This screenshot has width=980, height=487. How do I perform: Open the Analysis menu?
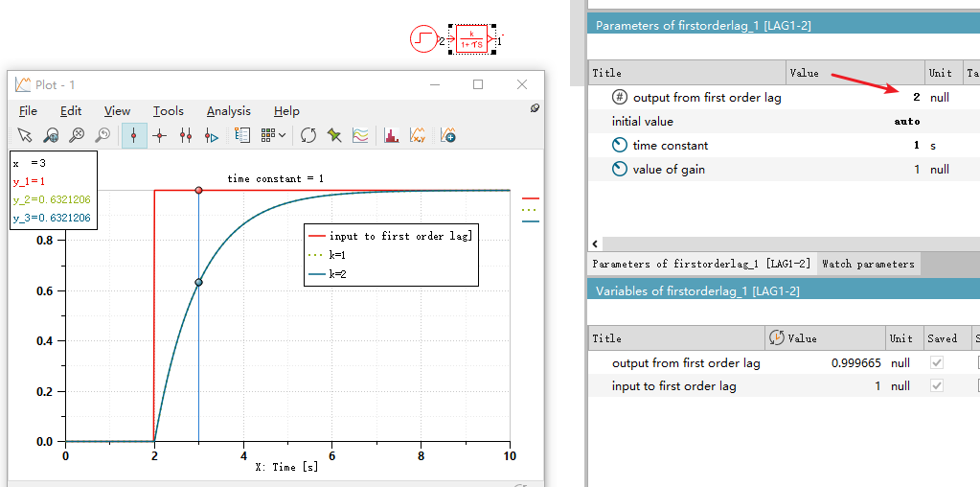[x=228, y=111]
